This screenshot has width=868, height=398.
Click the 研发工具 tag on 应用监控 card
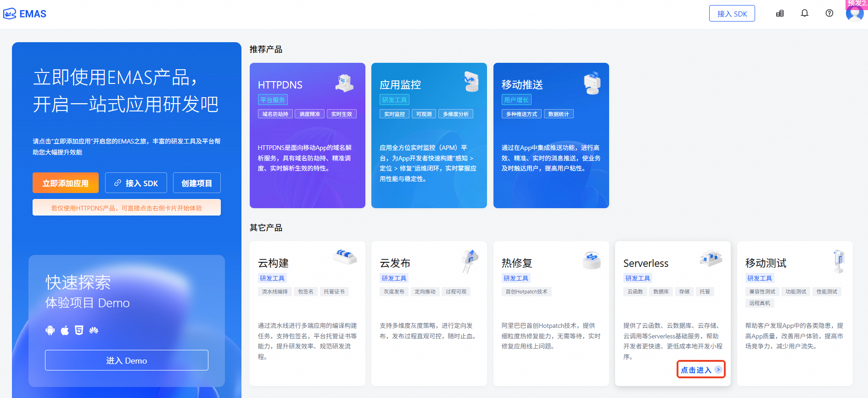pos(394,99)
